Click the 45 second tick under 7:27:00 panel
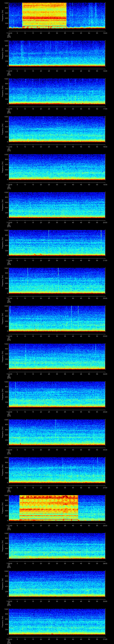114x644 pixels. tap(81, 525)
